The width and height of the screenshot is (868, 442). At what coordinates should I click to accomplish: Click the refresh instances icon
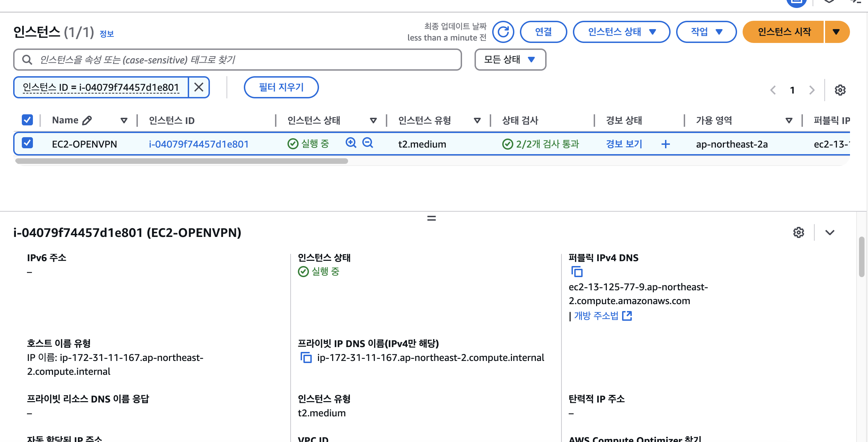coord(503,32)
